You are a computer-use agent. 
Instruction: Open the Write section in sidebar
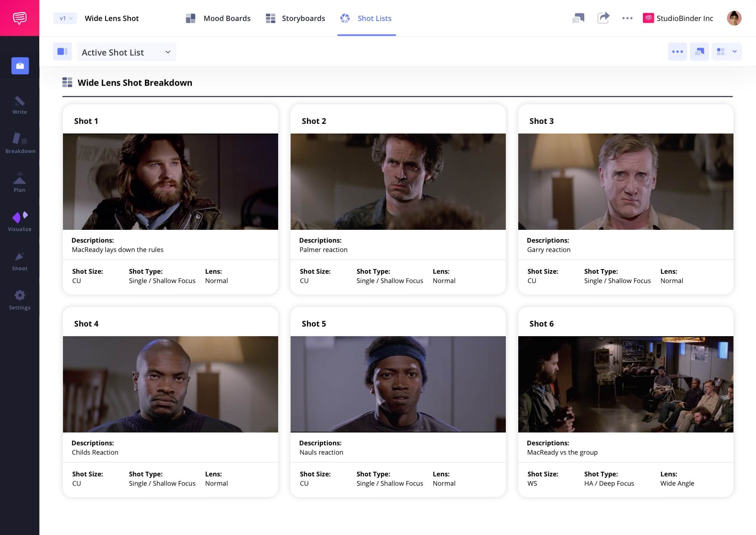(x=19, y=105)
